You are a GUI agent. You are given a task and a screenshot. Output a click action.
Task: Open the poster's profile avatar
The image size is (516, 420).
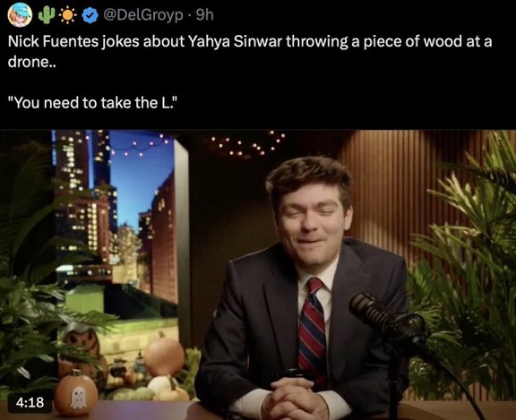[x=20, y=15]
